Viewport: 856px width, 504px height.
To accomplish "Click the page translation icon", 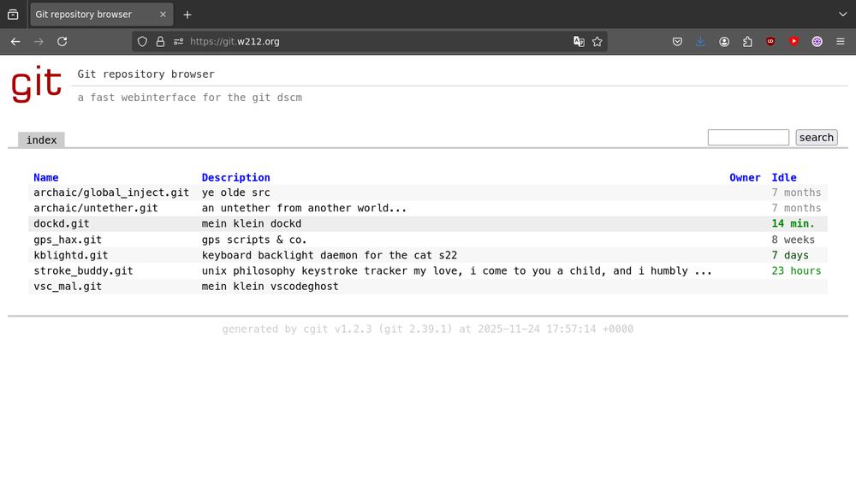I will (579, 41).
